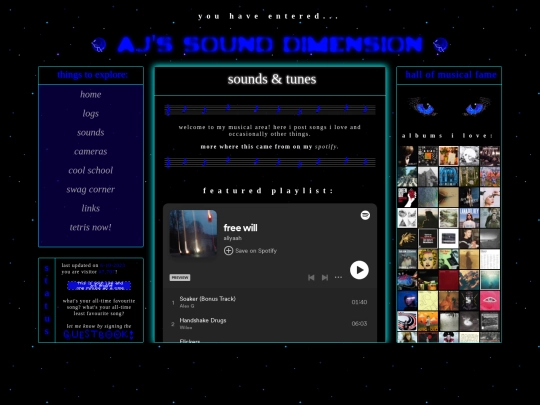540x405 pixels.
Task: Visit the cameras page
Action: pos(91,151)
